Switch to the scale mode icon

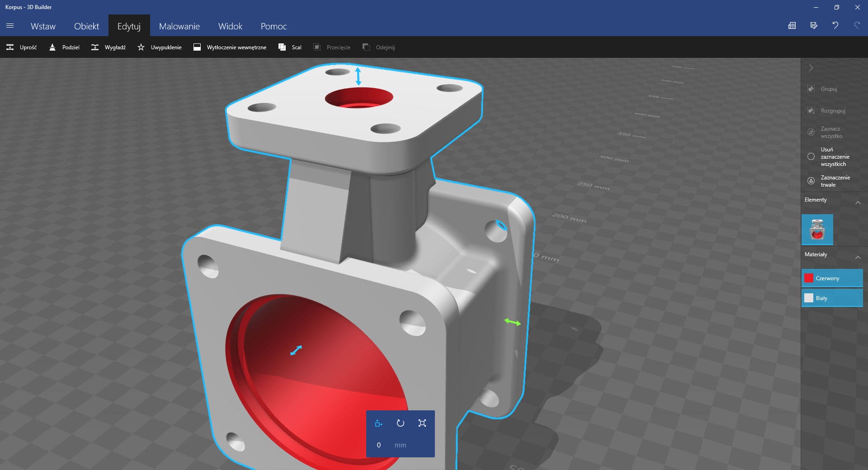coord(422,423)
